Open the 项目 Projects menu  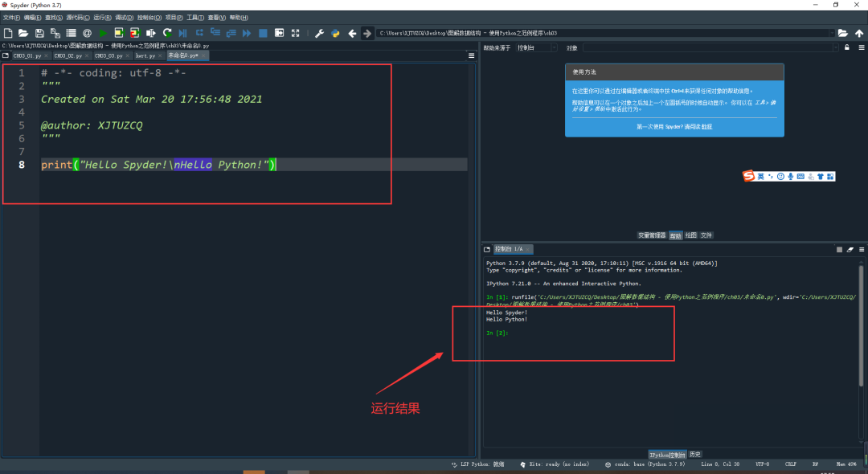174,18
